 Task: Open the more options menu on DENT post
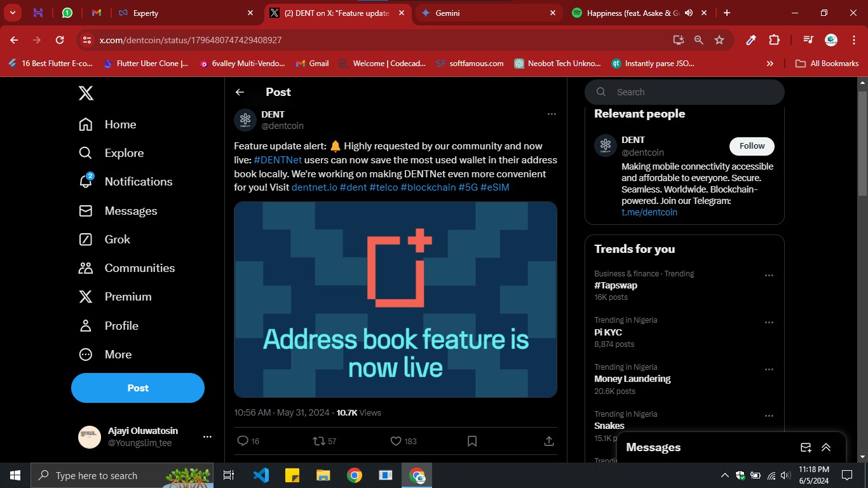[552, 114]
